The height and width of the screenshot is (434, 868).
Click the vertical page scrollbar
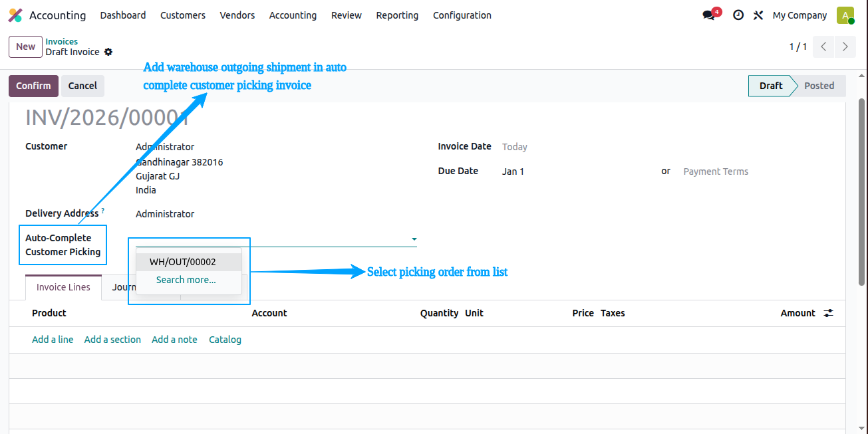coord(862,193)
